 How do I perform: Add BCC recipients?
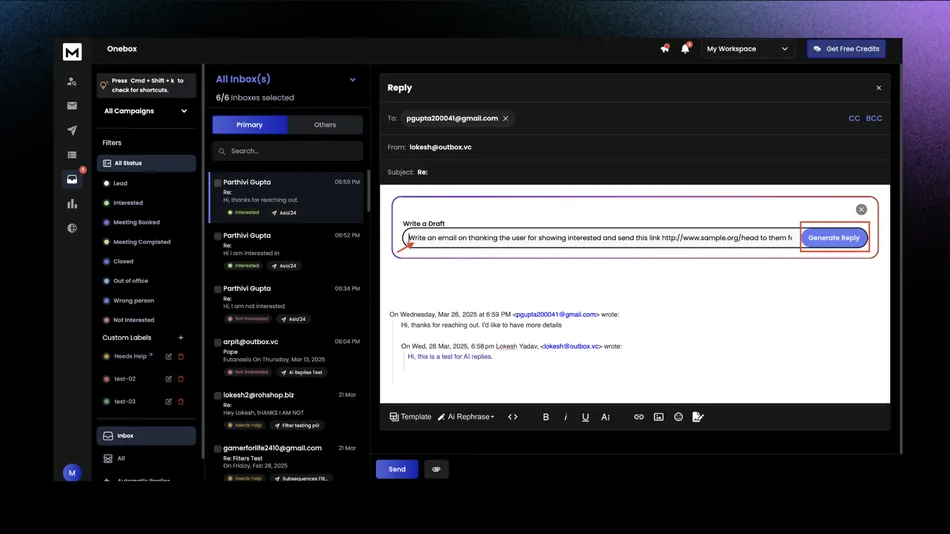(x=874, y=118)
